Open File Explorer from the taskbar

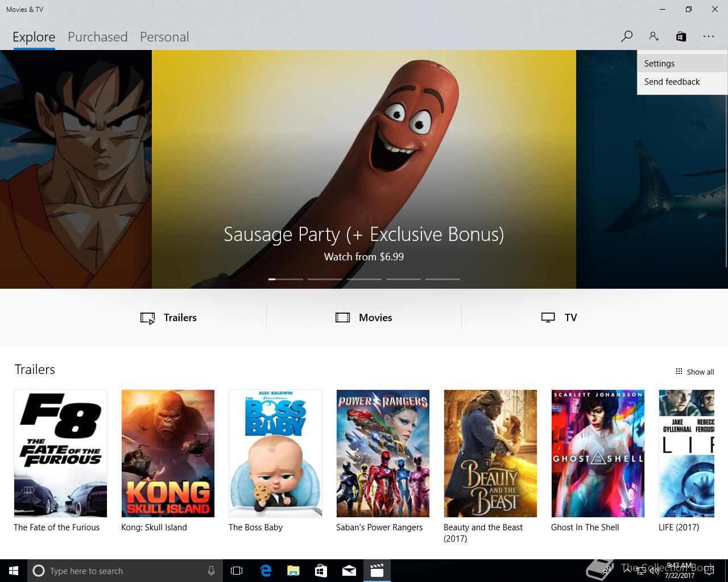click(x=293, y=571)
